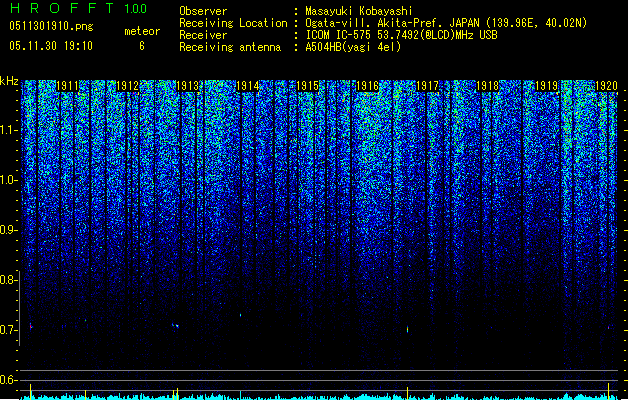Click the meteor count value 6
629x400 pixels.
(x=142, y=46)
